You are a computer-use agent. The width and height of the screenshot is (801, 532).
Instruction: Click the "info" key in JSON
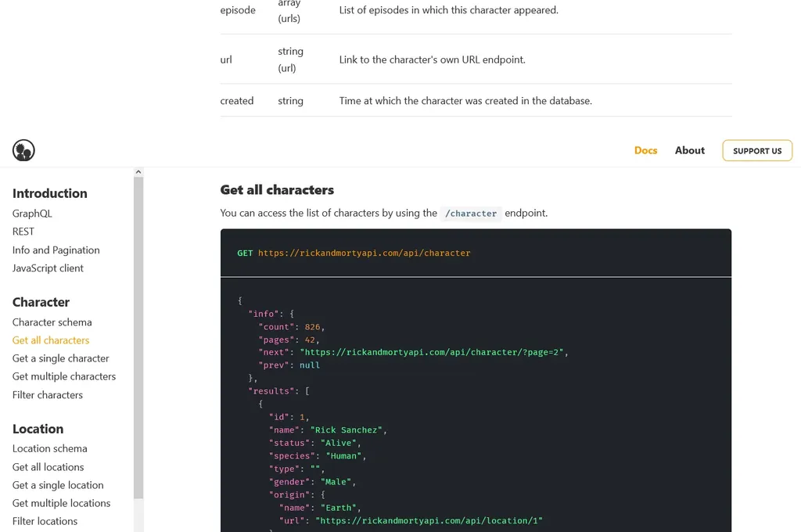tap(264, 314)
